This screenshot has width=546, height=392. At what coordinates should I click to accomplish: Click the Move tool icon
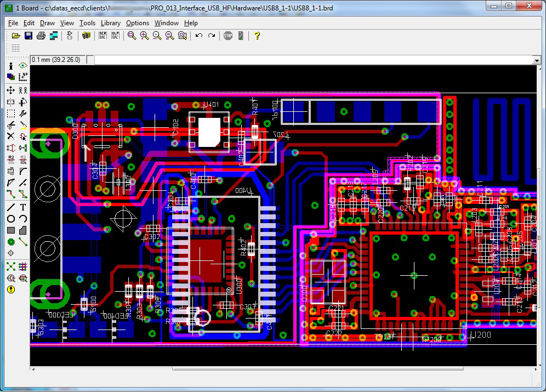10,90
